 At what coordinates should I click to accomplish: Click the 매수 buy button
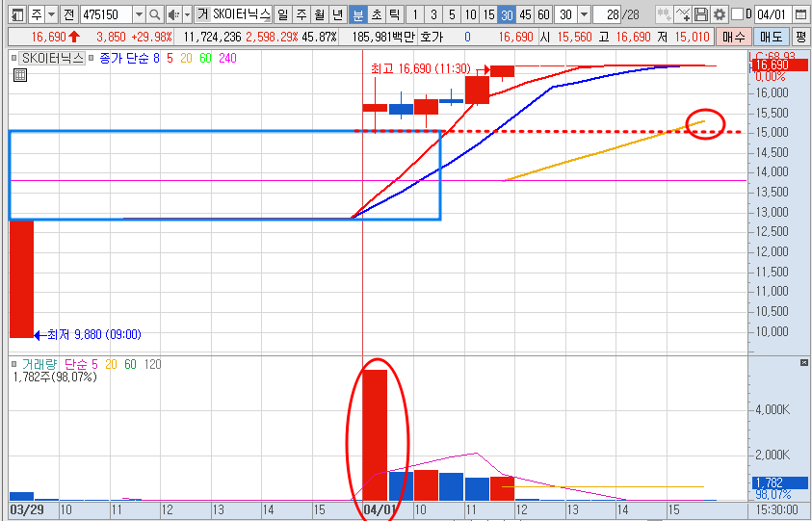click(x=733, y=37)
